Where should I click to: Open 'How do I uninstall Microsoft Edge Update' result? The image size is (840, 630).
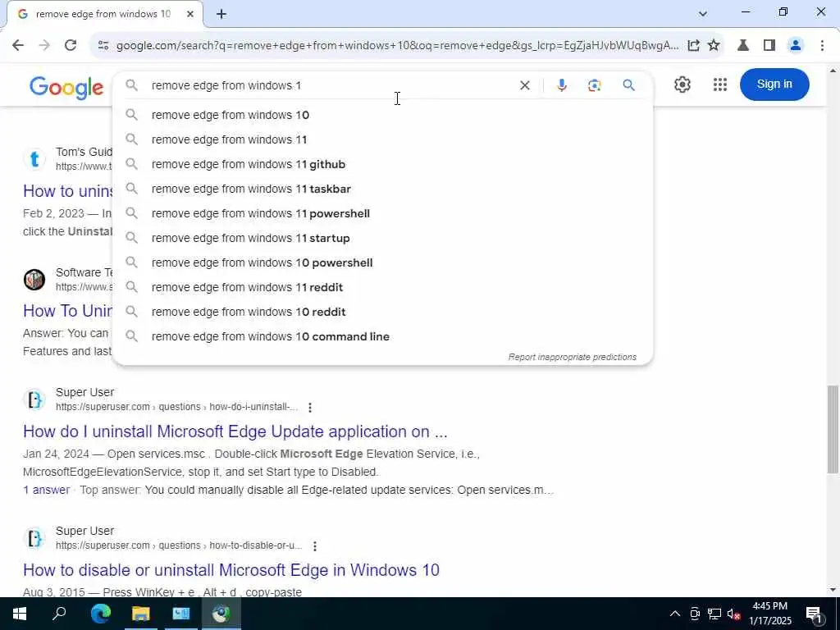point(235,431)
